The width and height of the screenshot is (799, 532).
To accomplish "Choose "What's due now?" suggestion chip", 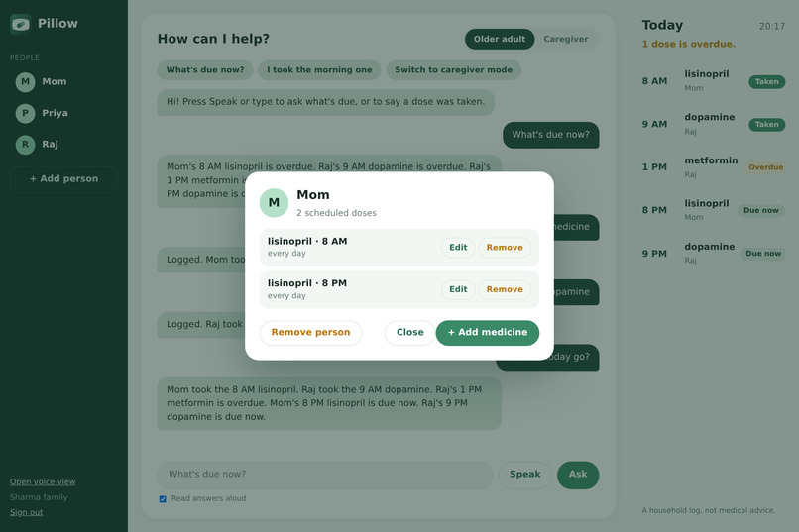I will (x=205, y=70).
